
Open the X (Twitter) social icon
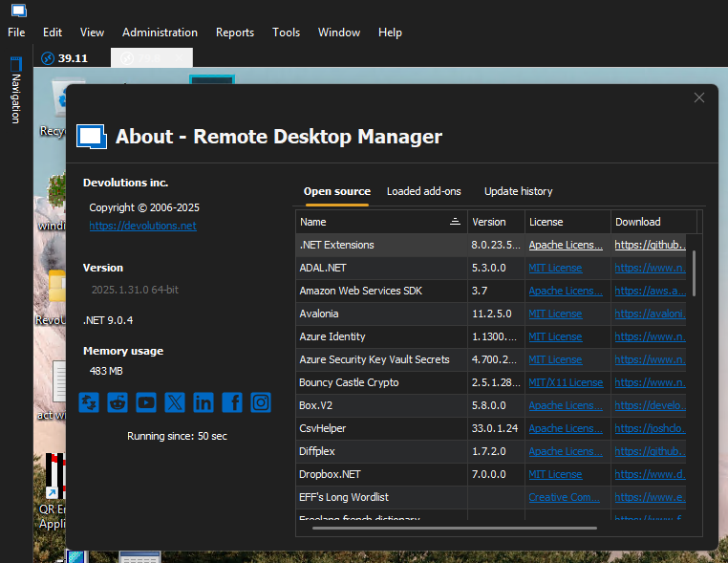point(175,402)
